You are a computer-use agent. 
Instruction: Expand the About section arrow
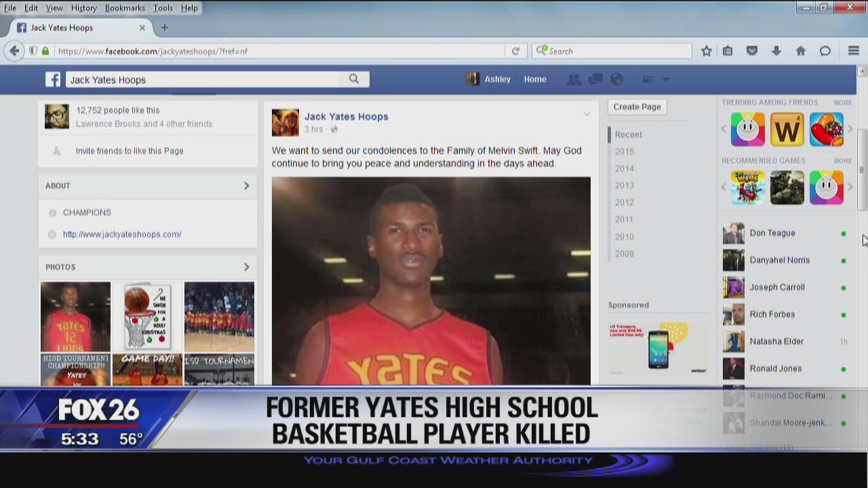tap(246, 186)
